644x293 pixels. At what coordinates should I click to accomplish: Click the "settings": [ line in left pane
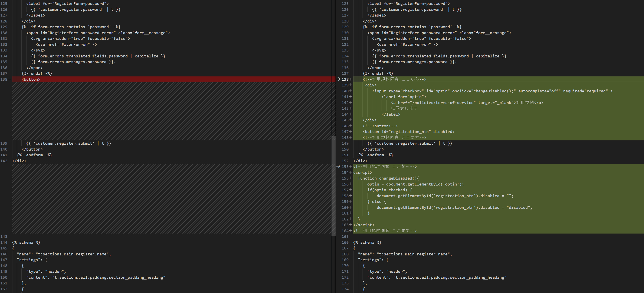click(32, 260)
